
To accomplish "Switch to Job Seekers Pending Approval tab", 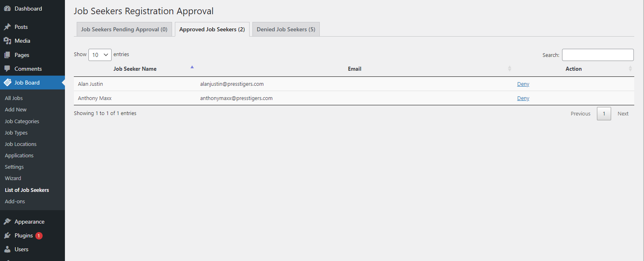I will [x=124, y=29].
